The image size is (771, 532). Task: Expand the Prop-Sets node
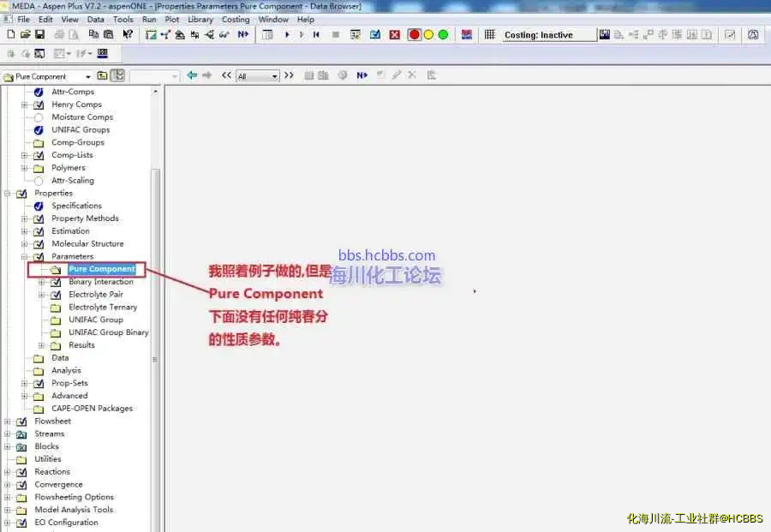pyautogui.click(x=24, y=383)
